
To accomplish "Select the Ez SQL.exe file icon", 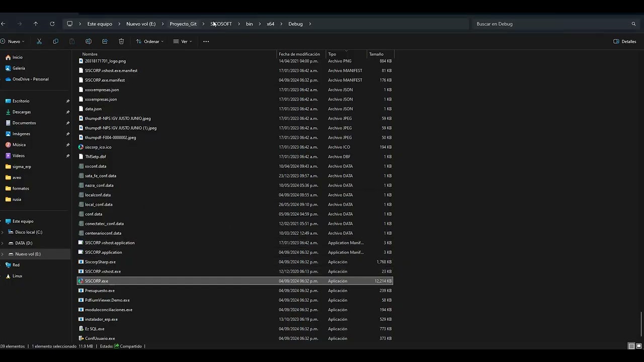I will (x=81, y=329).
